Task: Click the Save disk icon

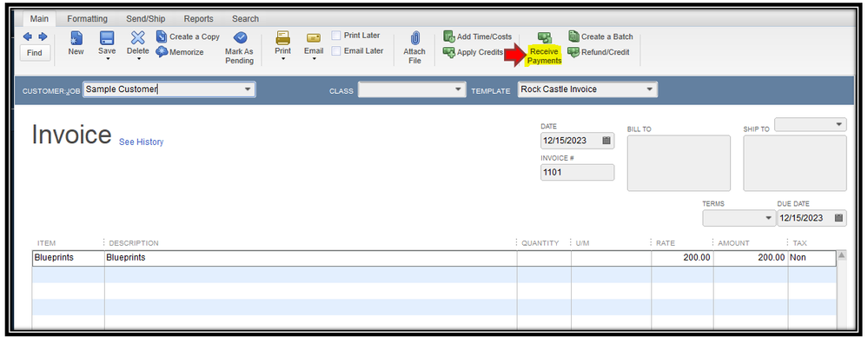Action: (x=107, y=38)
